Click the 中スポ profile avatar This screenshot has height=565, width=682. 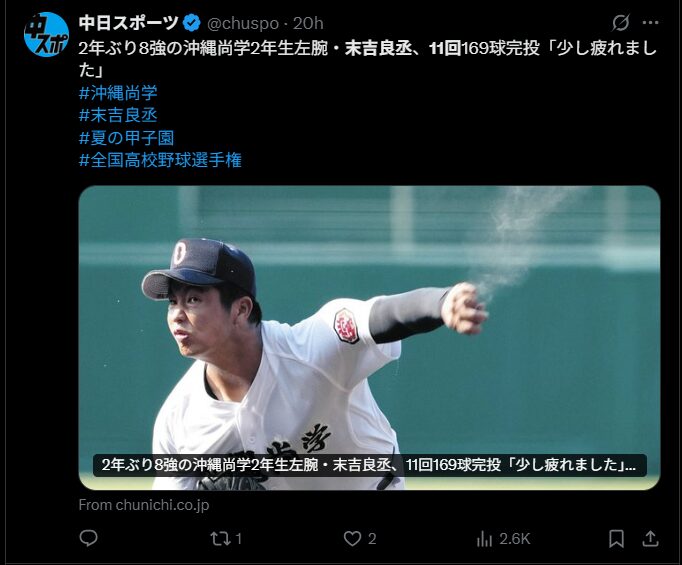tap(46, 34)
